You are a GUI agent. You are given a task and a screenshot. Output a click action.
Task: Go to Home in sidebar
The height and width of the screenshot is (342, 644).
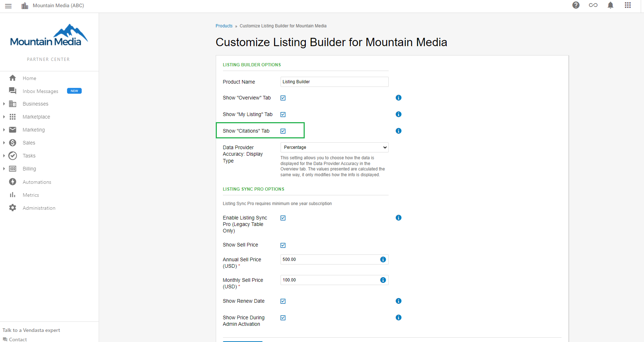click(x=30, y=78)
